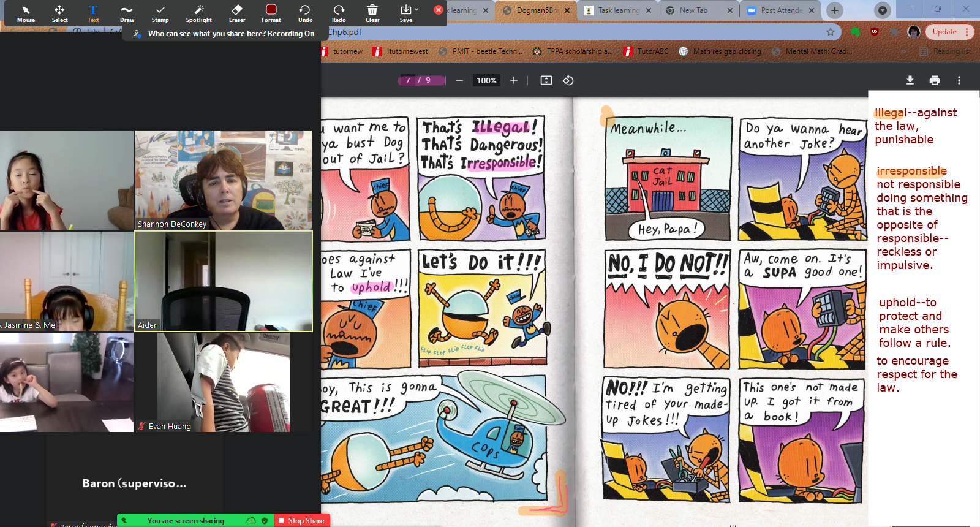Download the PDF

pos(910,80)
